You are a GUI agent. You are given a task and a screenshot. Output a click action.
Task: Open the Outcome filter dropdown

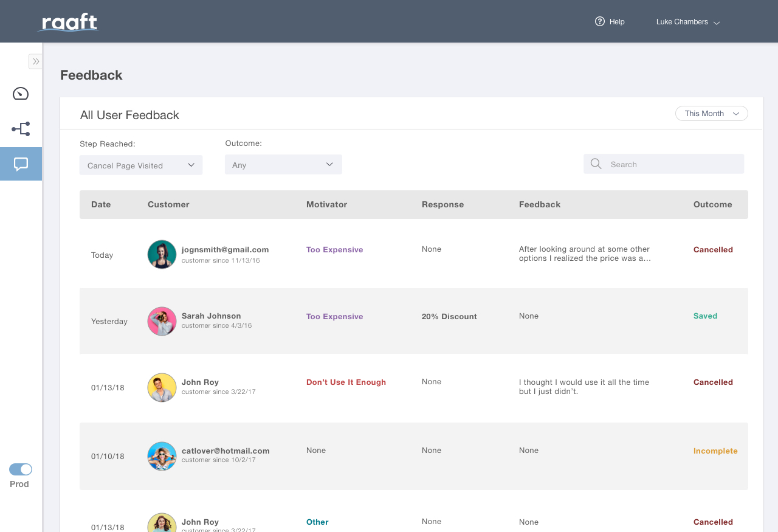pos(283,165)
